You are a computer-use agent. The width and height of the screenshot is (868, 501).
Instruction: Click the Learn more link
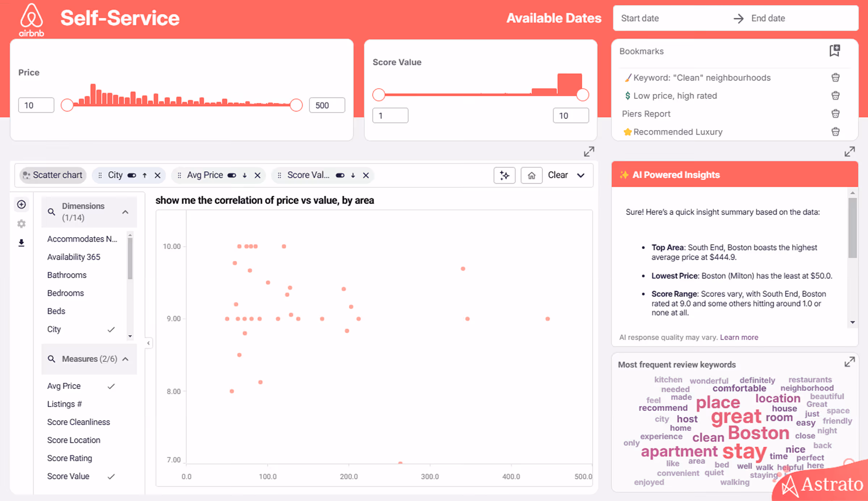(739, 337)
